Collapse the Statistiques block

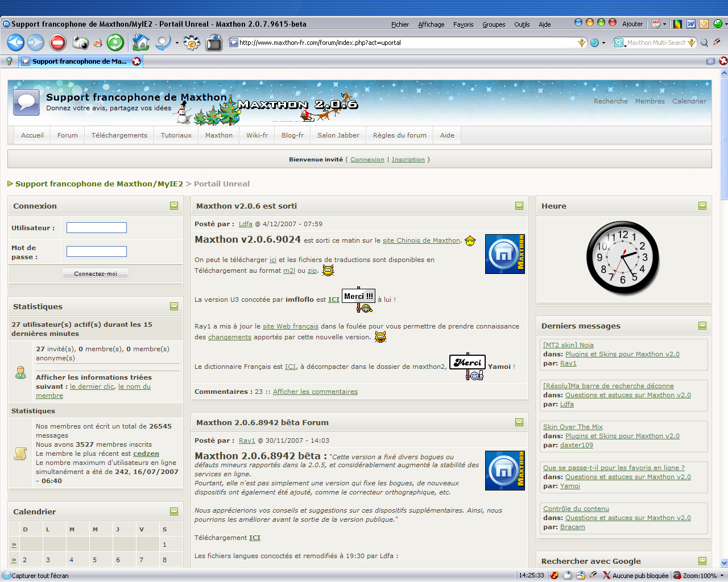[174, 306]
